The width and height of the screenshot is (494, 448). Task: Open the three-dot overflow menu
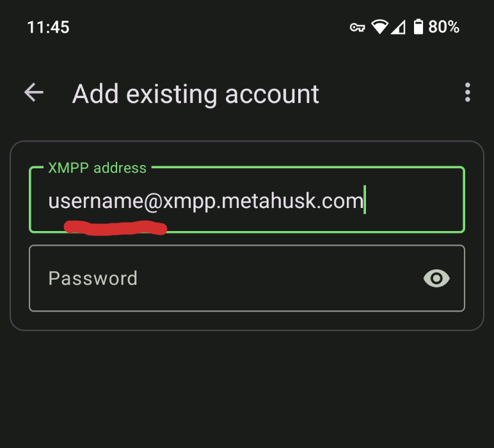(468, 93)
